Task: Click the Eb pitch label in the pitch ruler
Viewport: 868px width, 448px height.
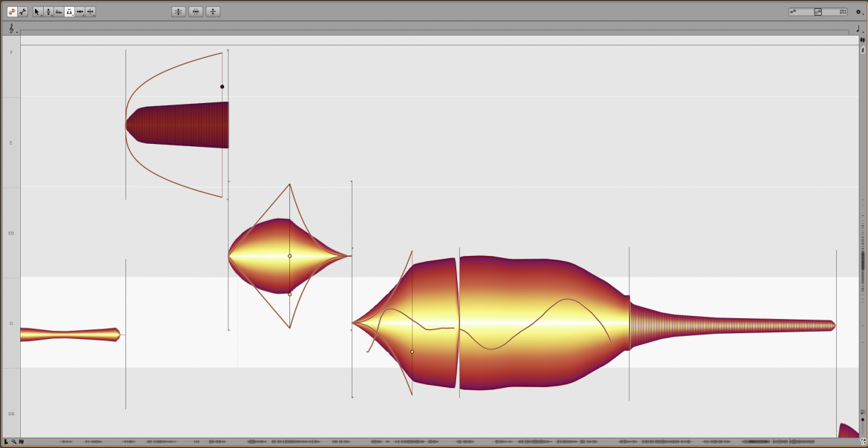Action: [x=11, y=233]
